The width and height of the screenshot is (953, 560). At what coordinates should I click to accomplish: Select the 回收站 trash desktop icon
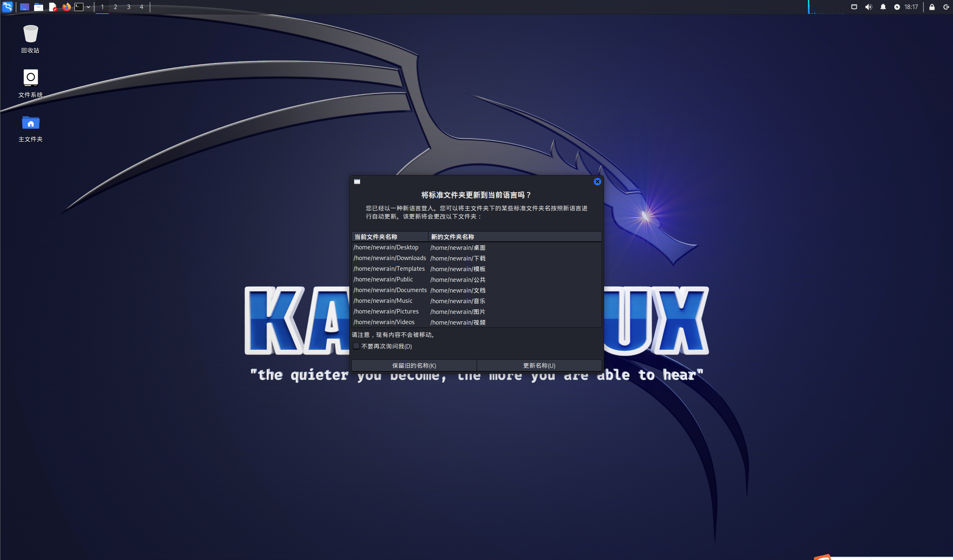30,39
